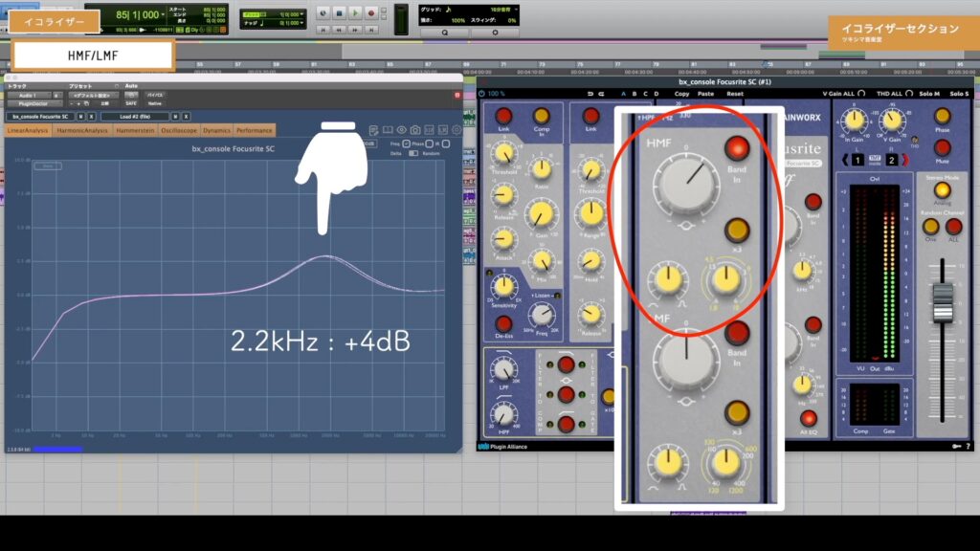Click the Paste button in bx_console

tap(705, 94)
